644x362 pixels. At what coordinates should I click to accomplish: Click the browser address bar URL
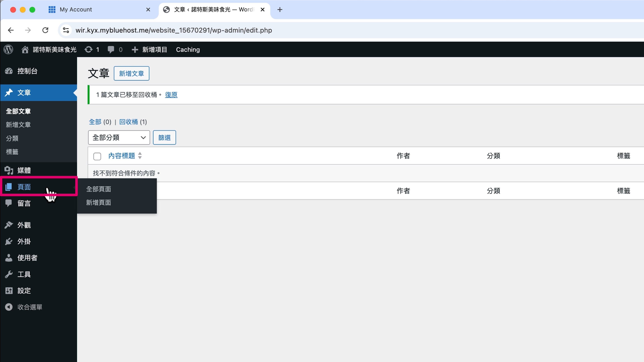click(174, 30)
